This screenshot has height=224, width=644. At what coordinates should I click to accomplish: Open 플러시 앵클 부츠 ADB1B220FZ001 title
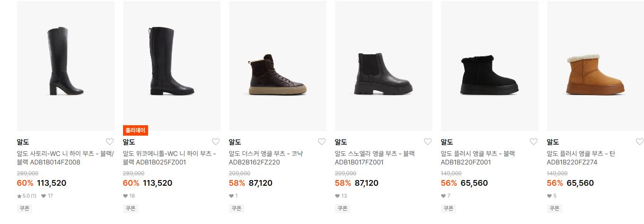coord(478,158)
